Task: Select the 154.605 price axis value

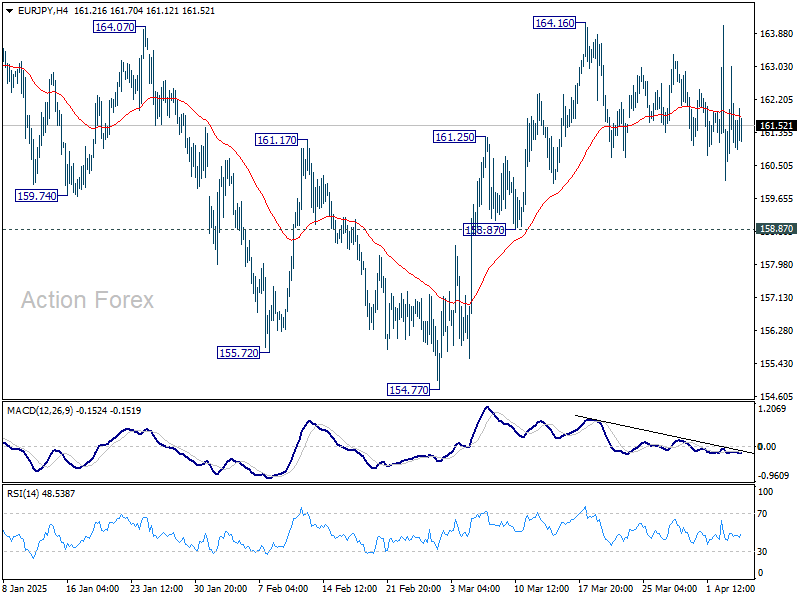Action: [x=777, y=396]
